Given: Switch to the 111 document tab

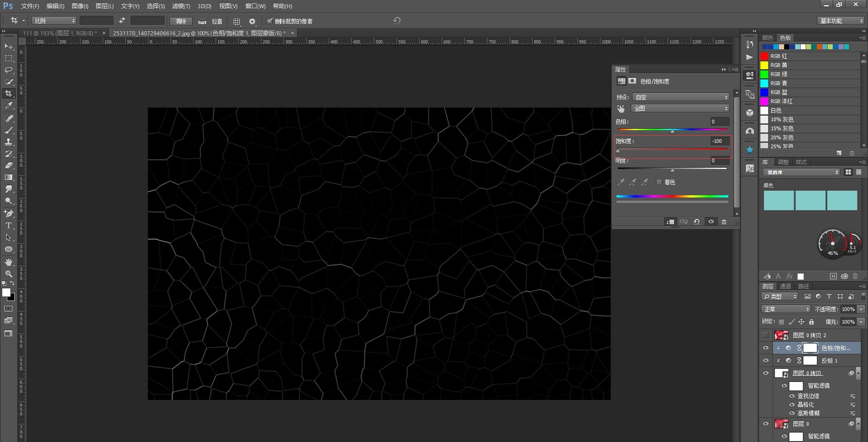Looking at the screenshot, I should [60, 33].
